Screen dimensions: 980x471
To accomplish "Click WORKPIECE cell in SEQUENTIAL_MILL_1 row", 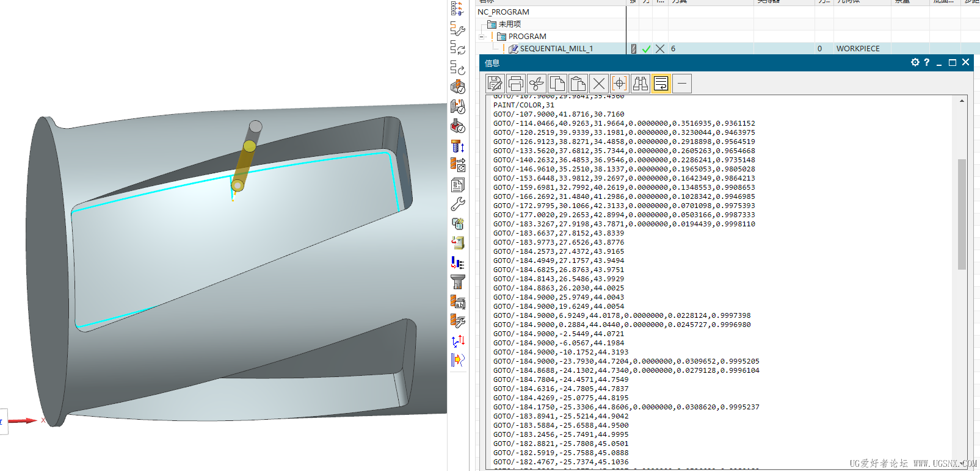I will (858, 49).
